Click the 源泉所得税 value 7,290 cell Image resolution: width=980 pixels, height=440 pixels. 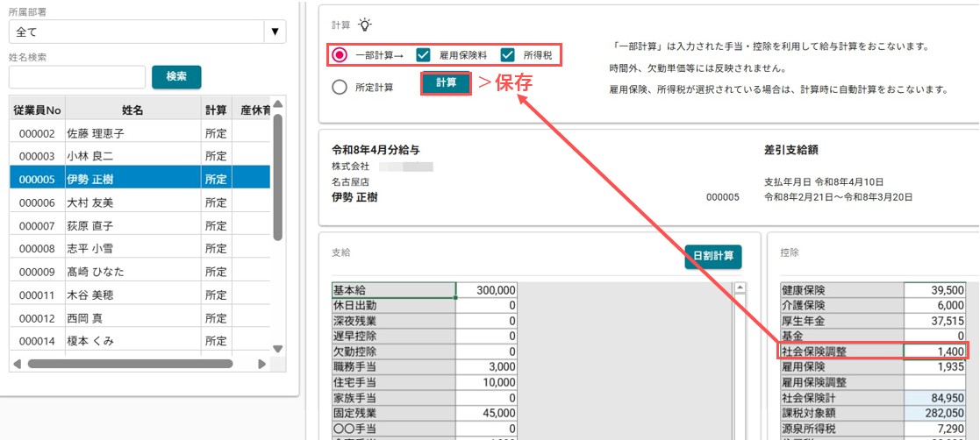935,429
